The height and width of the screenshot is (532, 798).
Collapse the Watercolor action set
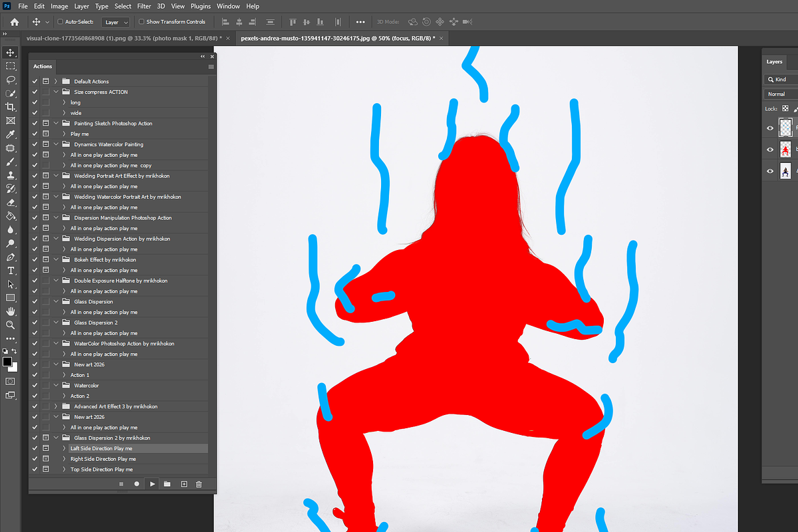click(56, 385)
